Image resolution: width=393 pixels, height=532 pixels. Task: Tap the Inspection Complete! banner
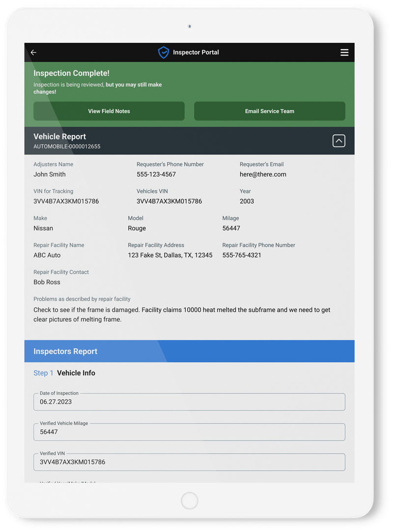point(70,73)
